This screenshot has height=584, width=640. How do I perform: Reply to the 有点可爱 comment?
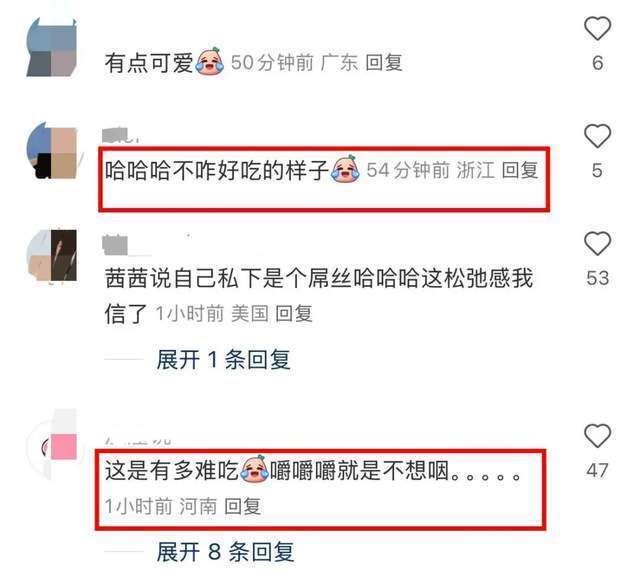click(384, 62)
